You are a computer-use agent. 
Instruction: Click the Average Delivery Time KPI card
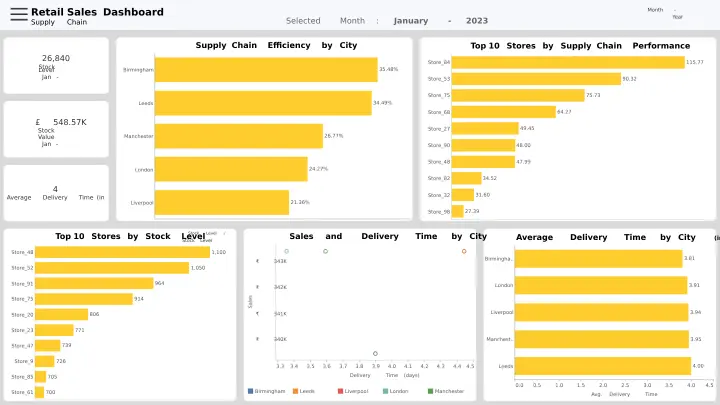click(56, 193)
